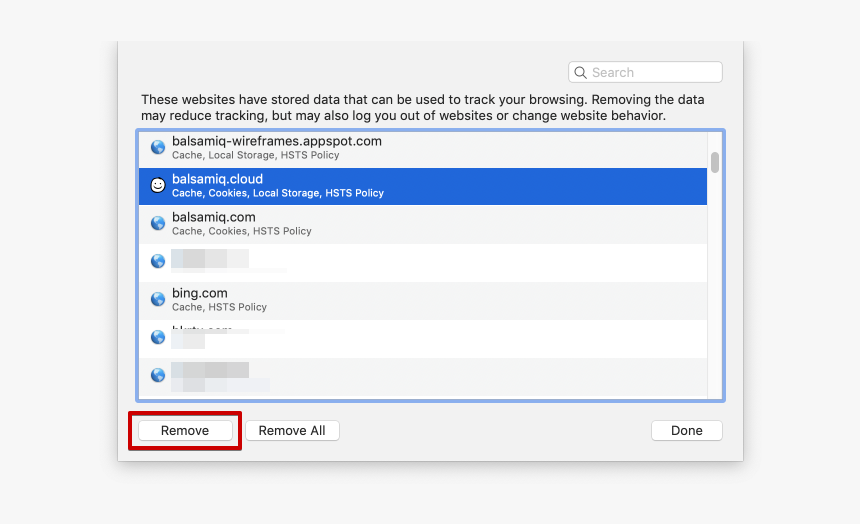The image size is (860, 524).
Task: Select the bing.com entry
Action: [x=423, y=301]
